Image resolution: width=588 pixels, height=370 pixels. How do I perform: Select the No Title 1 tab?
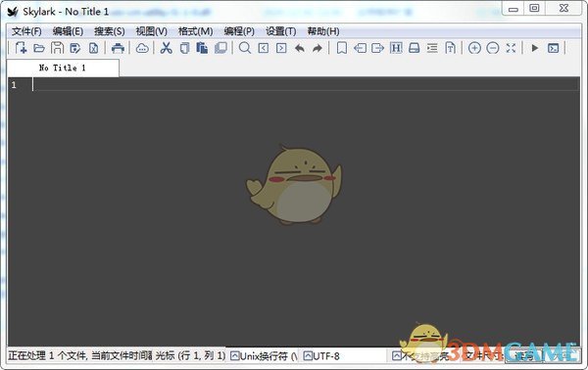pyautogui.click(x=63, y=68)
